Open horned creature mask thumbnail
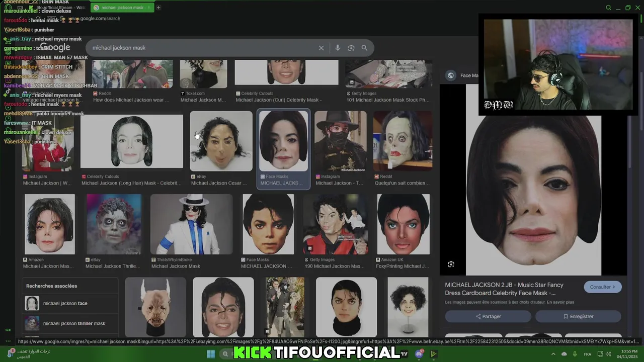Image resolution: width=644 pixels, height=362 pixels. tap(155, 307)
